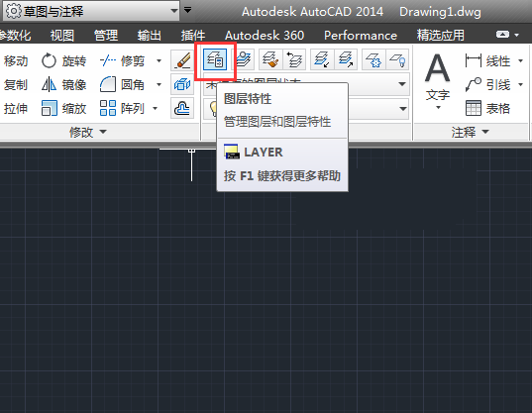Switch to the Autodesk 360 tab
532x413 pixels.
(x=265, y=36)
